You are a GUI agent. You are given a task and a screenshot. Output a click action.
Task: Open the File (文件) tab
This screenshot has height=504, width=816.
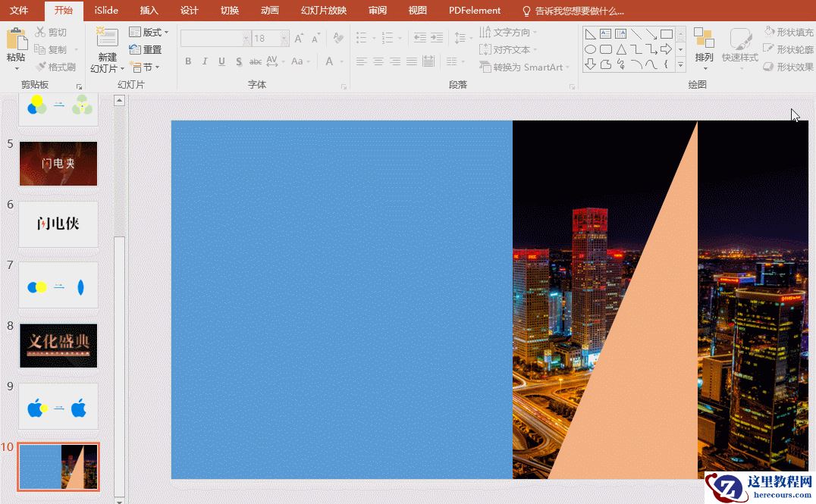(19, 11)
